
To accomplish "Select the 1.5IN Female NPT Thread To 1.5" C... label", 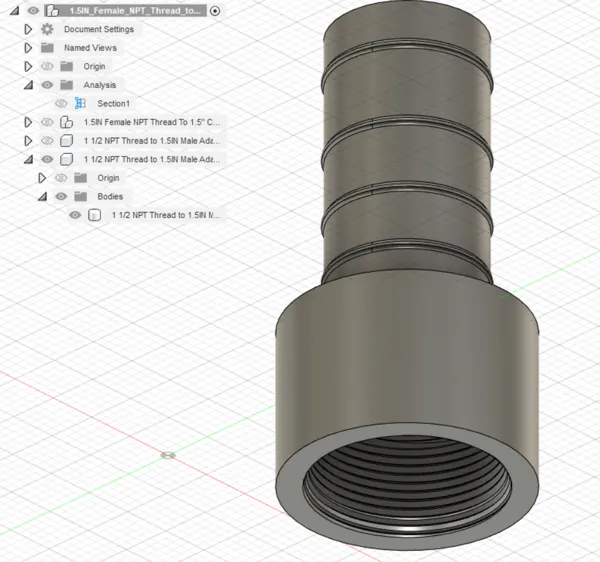I will point(152,122).
